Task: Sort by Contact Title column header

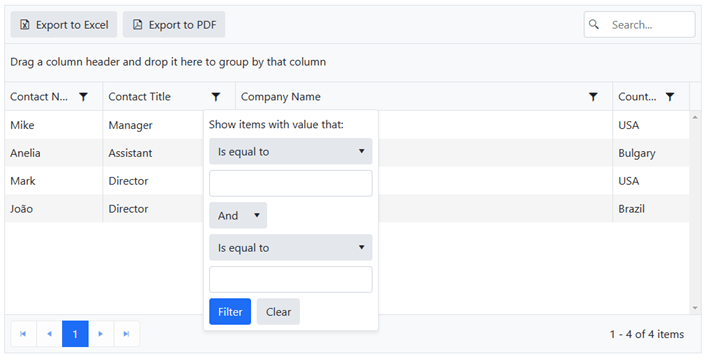Action: (140, 97)
